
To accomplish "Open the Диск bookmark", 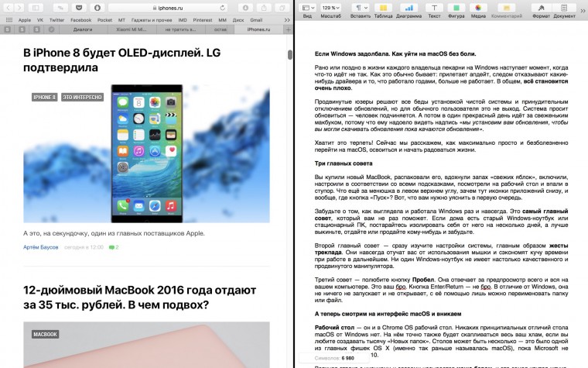I will 238,20.
